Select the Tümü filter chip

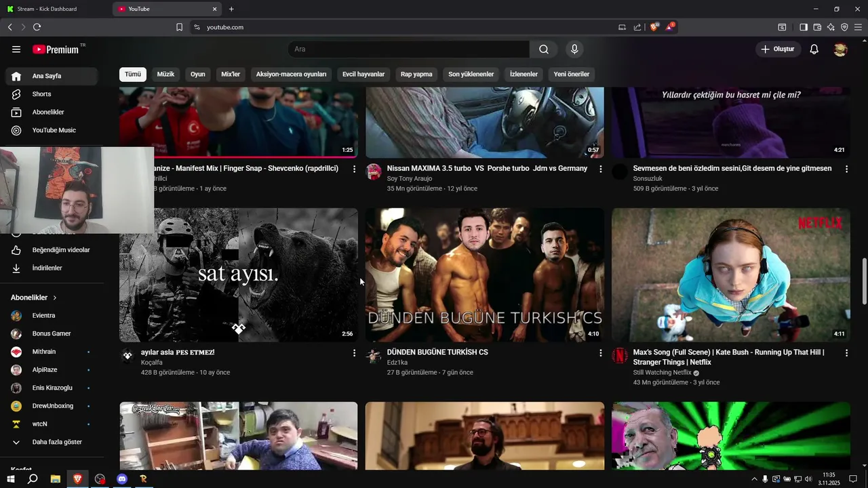133,75
